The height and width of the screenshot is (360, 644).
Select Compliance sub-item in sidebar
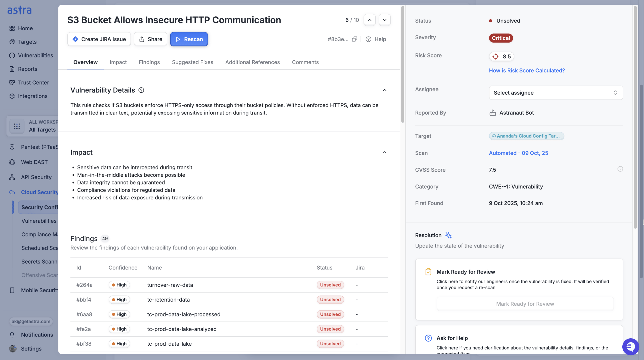39,234
